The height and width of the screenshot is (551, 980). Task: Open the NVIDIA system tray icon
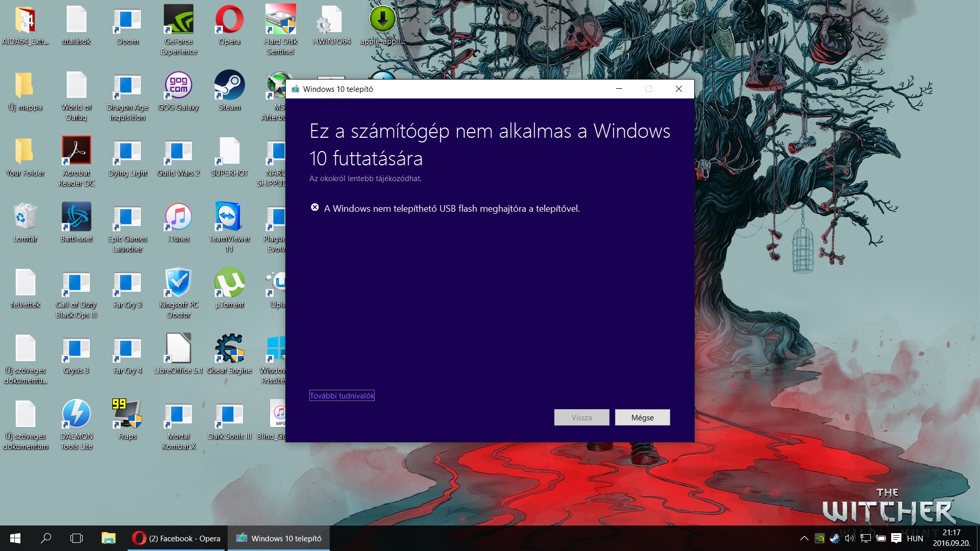(819, 538)
